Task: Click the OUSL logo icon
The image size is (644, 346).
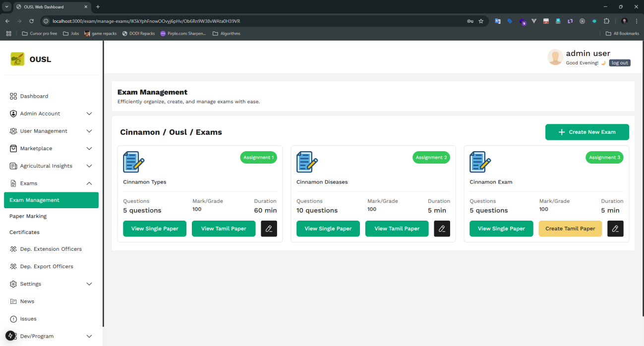Action: (17, 59)
